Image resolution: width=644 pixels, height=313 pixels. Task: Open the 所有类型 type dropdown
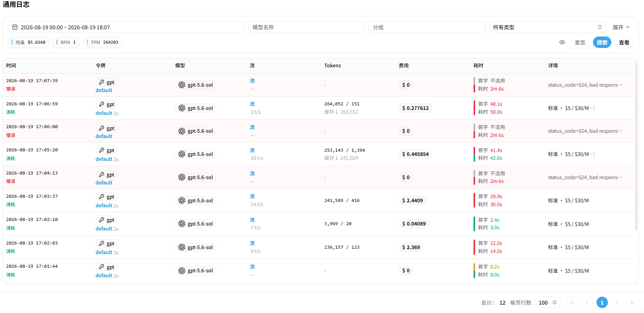point(547,27)
